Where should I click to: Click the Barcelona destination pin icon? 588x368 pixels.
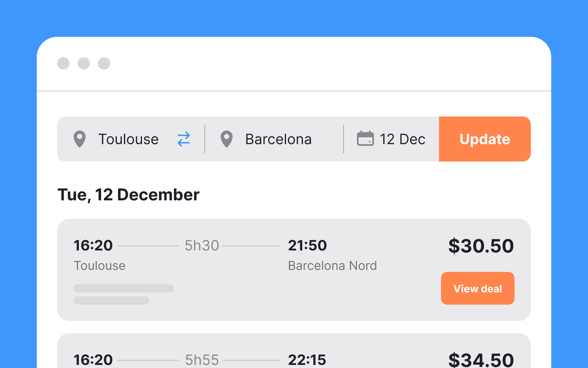tap(226, 139)
